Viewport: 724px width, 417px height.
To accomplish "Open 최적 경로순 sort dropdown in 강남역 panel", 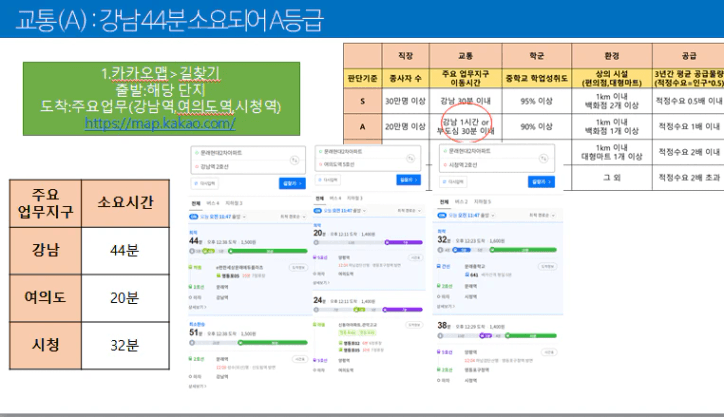I will pyautogui.click(x=293, y=217).
